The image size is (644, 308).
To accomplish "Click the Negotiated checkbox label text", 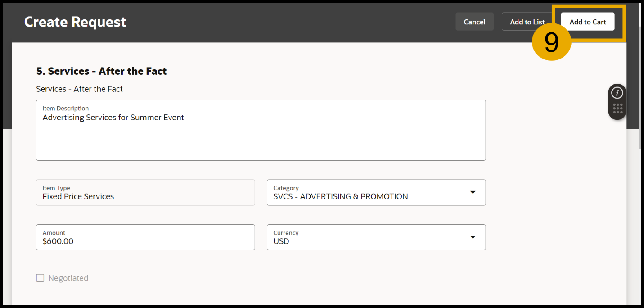I will (x=68, y=278).
